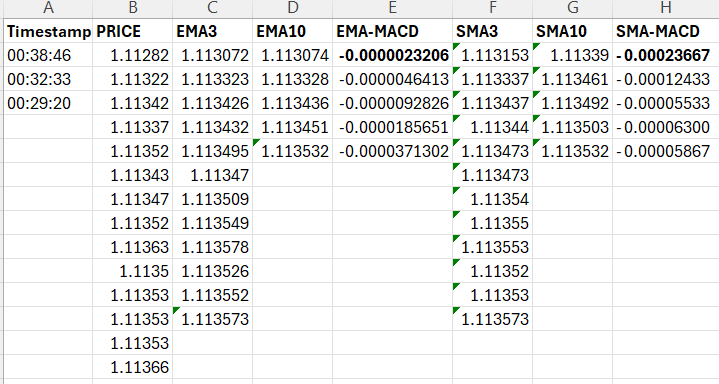The image size is (719, 384).
Task: Select SMA3 cell 1.11354
Action: pyautogui.click(x=492, y=199)
